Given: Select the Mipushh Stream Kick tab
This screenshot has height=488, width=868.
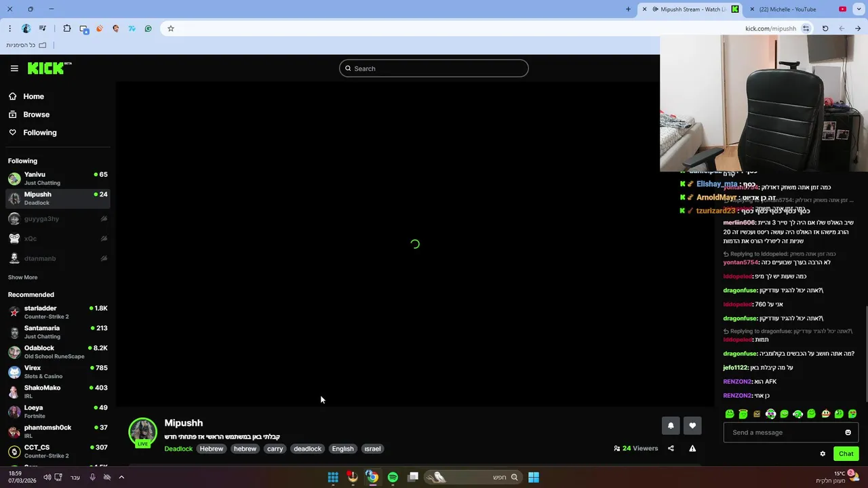Looking at the screenshot, I should tap(689, 9).
